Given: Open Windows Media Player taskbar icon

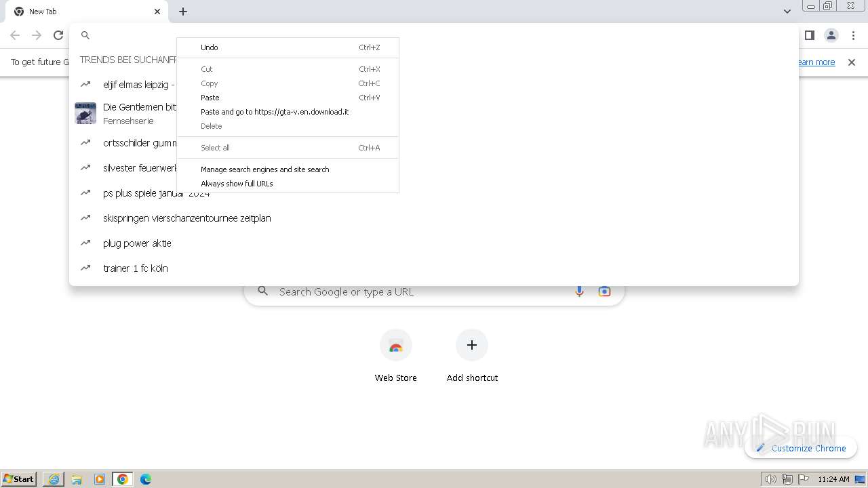Looking at the screenshot, I should coord(100,479).
